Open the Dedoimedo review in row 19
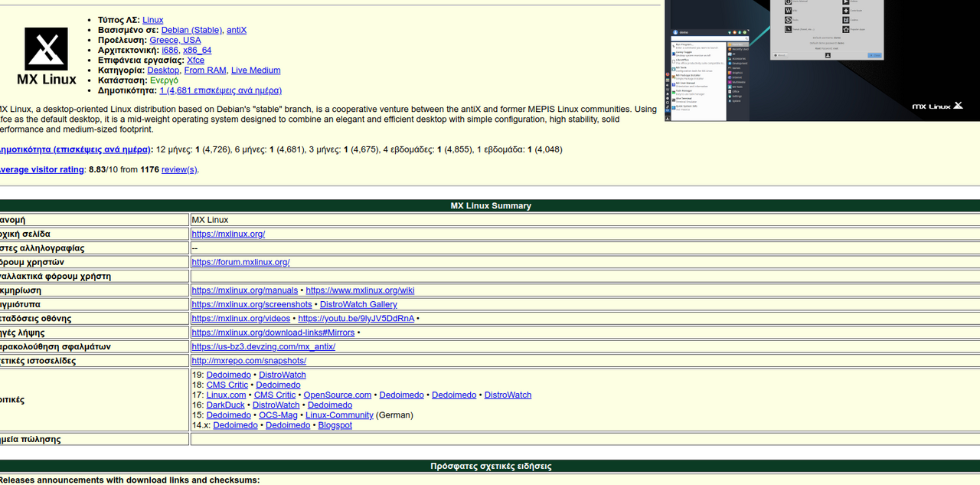 pyautogui.click(x=228, y=375)
